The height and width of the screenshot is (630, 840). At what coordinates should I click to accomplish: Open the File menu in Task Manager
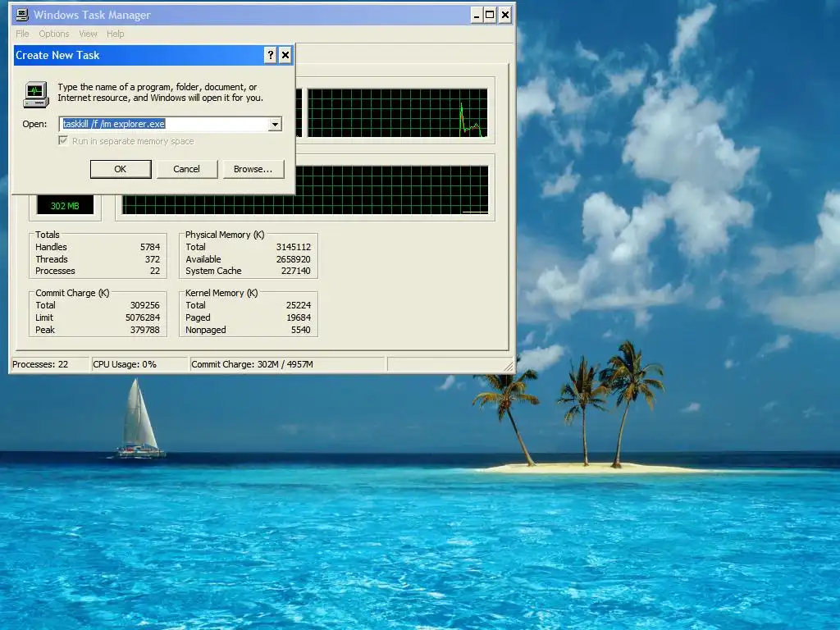[x=22, y=34]
